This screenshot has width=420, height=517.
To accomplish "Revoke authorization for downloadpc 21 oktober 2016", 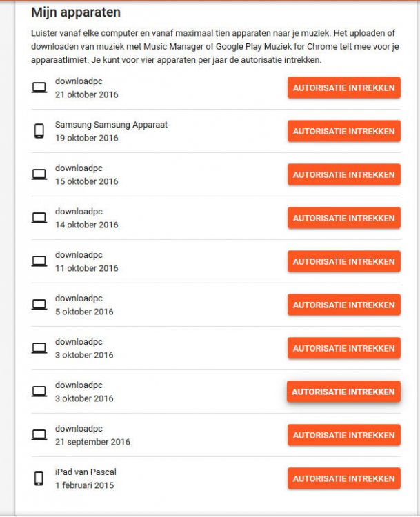I will [x=343, y=88].
